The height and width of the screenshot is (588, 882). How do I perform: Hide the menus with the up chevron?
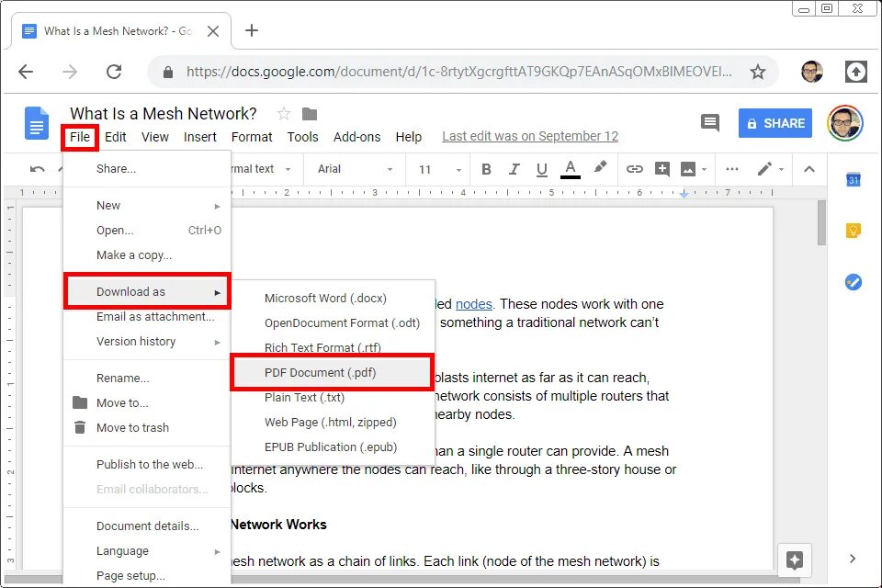(x=808, y=169)
